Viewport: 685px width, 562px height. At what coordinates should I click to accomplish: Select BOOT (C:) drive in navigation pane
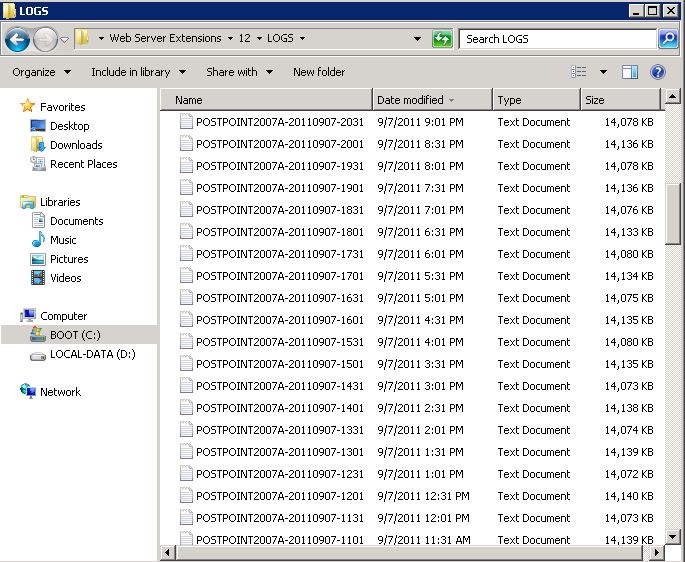point(75,335)
